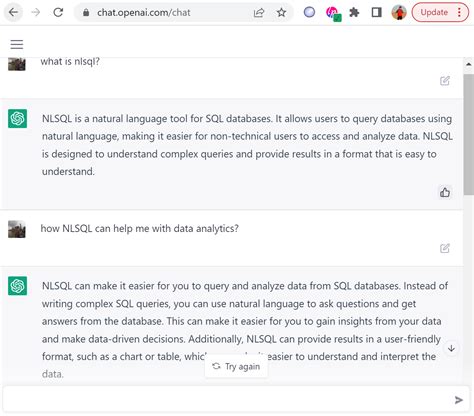Click the chat scrollbar up arrow

coord(469,64)
